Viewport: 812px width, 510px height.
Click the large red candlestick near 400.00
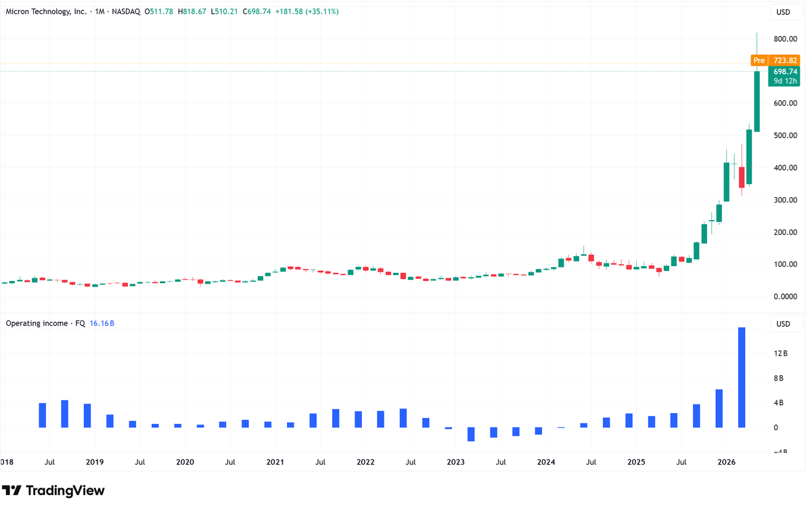click(742, 177)
